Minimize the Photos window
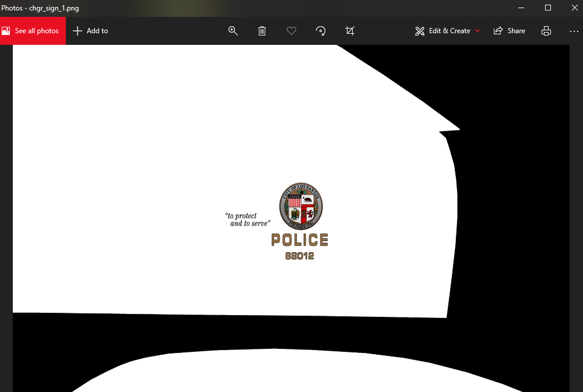This screenshot has height=392, width=583. coord(521,8)
